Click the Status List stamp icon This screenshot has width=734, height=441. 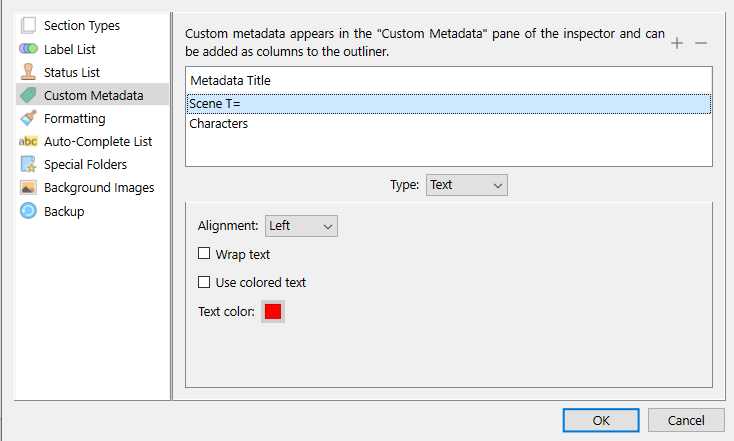click(28, 72)
